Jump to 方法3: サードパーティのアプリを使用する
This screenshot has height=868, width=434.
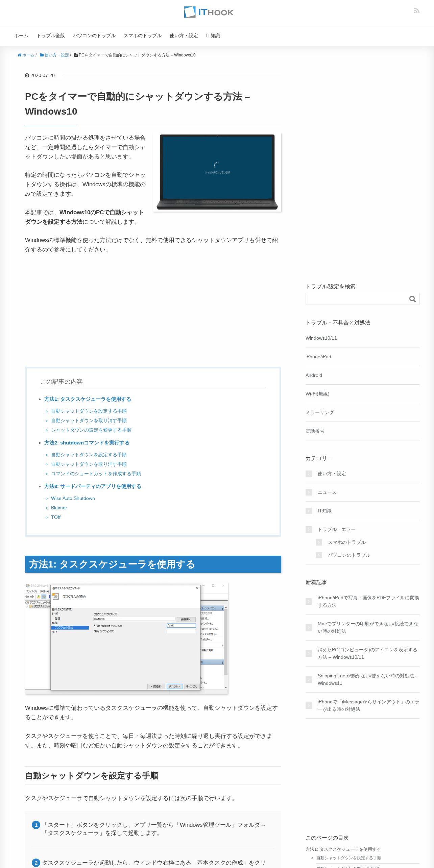(x=93, y=486)
